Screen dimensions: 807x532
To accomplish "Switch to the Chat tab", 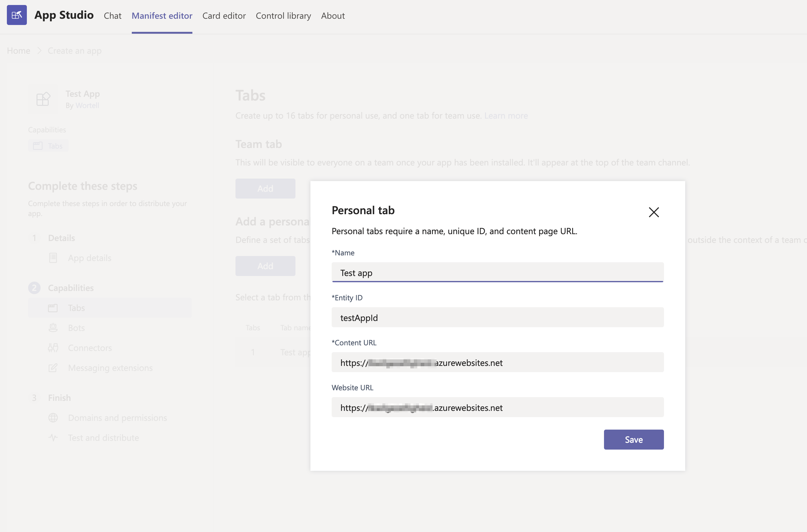I will pyautogui.click(x=112, y=16).
